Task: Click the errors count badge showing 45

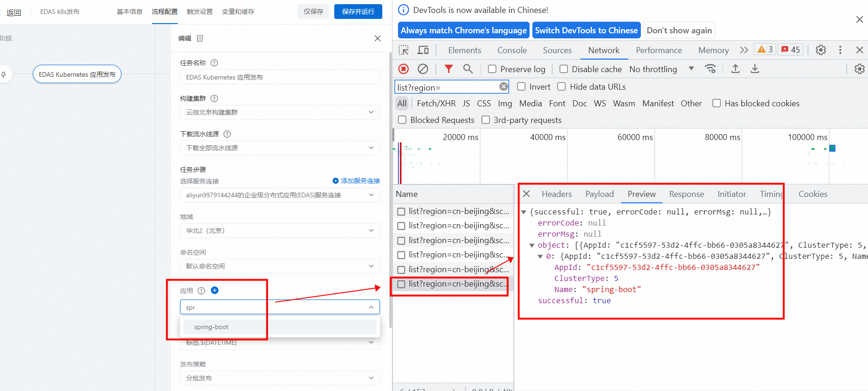Action: click(790, 49)
